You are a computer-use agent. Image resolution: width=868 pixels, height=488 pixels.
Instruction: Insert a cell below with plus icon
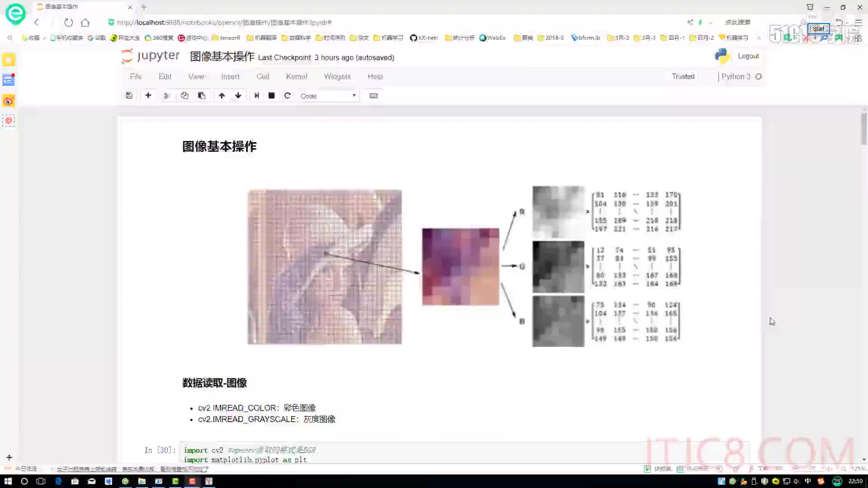pos(148,96)
